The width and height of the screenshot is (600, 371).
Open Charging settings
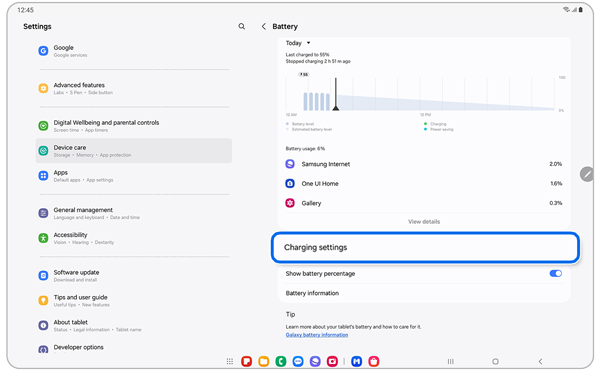click(x=426, y=247)
